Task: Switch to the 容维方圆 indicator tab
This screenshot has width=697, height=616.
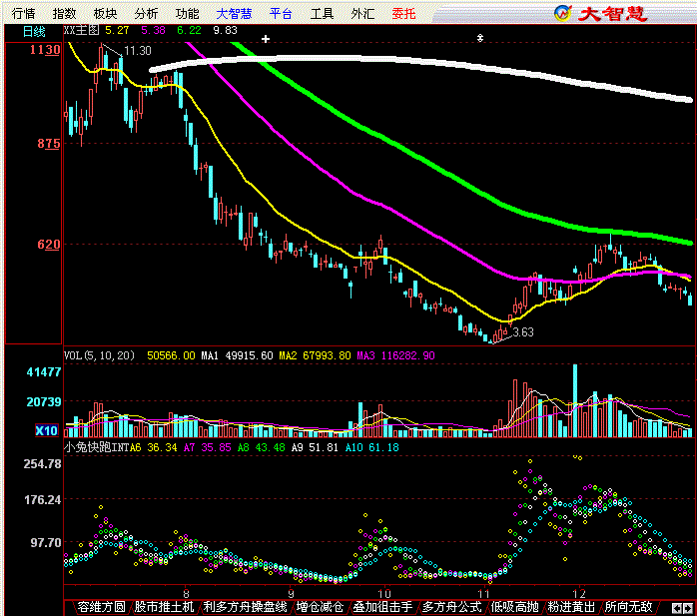Action: pyautogui.click(x=101, y=607)
